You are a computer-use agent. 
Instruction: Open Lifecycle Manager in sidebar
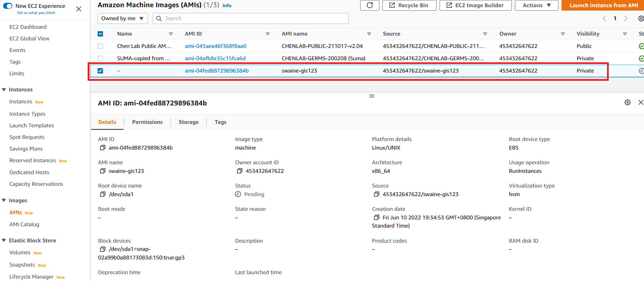pyautogui.click(x=31, y=277)
